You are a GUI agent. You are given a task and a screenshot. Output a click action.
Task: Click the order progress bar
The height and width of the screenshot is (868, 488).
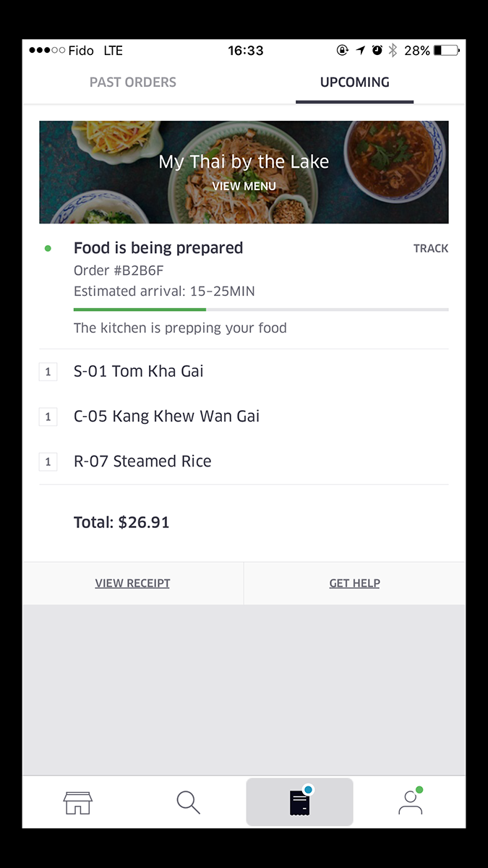(261, 310)
